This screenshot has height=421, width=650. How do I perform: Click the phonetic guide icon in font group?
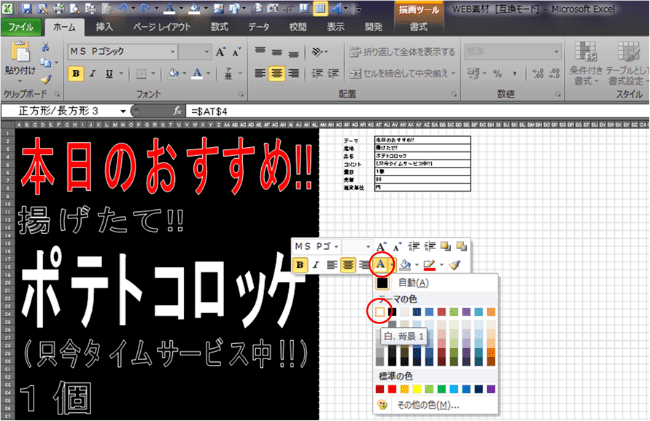[x=228, y=74]
